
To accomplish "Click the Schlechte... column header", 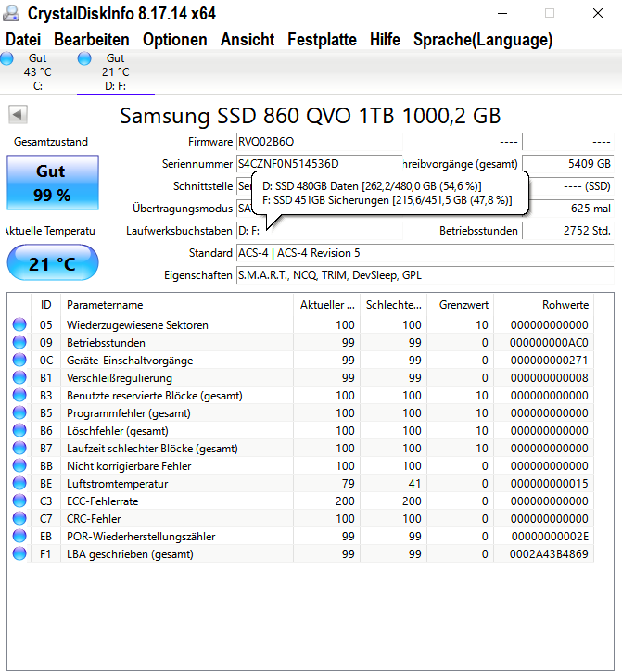I will pyautogui.click(x=394, y=305).
